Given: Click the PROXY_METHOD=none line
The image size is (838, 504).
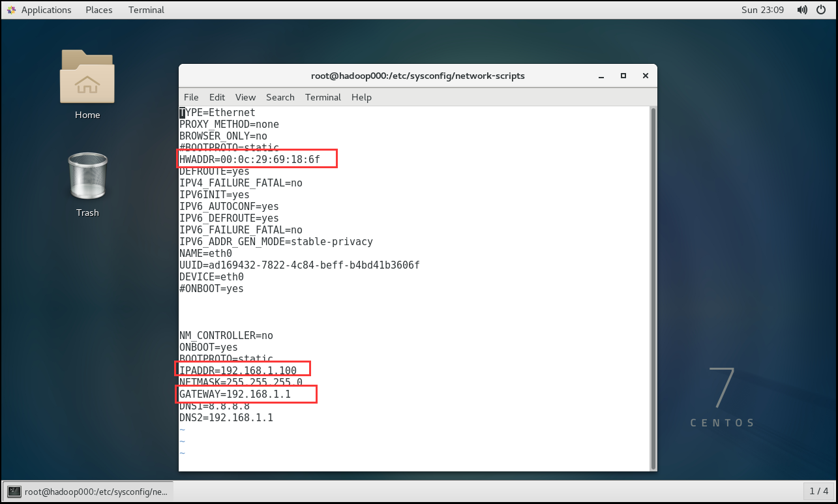Looking at the screenshot, I should click(229, 125).
